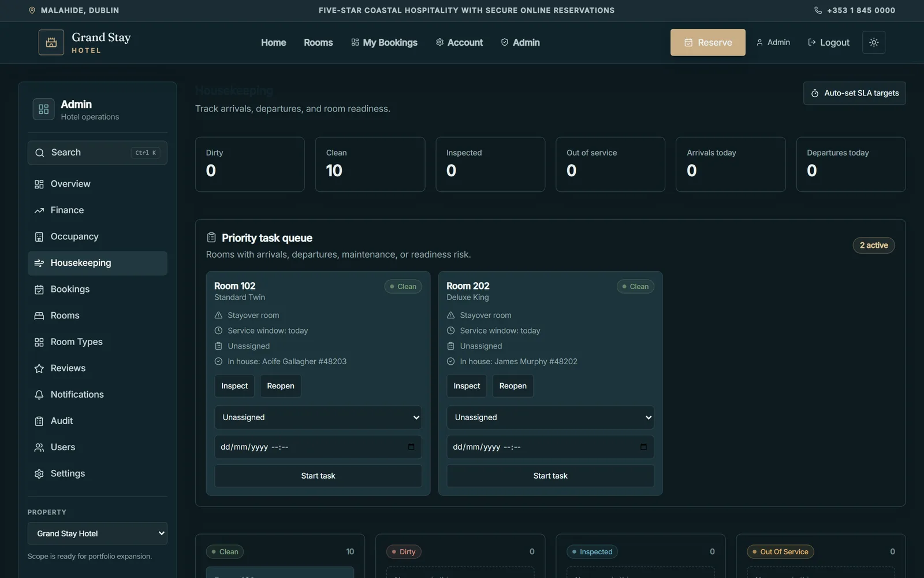Click 'In house: Aoife Gallagher #48203' text
The image size is (924, 578).
(287, 361)
